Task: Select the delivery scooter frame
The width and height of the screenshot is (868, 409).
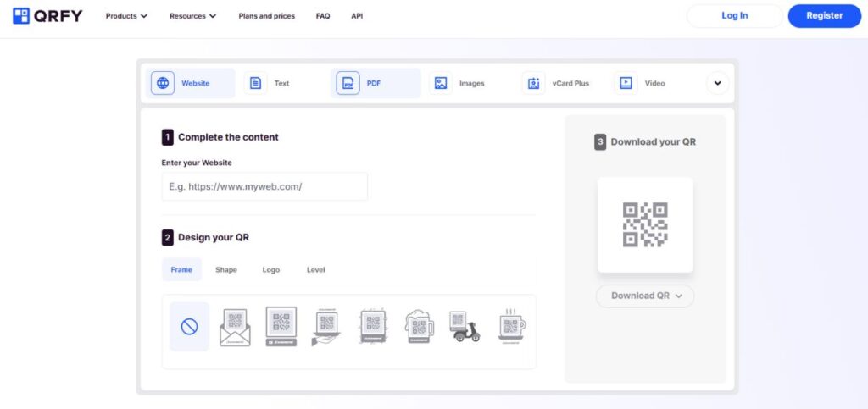Action: [465, 327]
